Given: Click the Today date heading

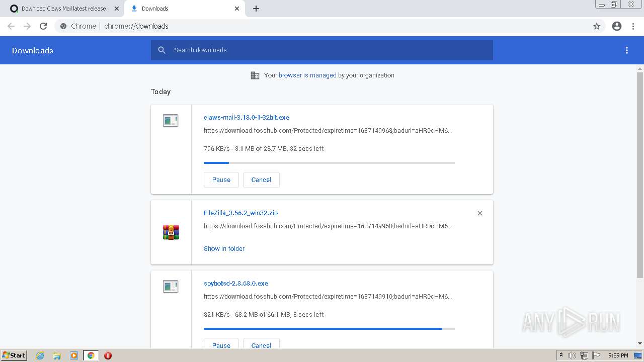Looking at the screenshot, I should click(160, 92).
